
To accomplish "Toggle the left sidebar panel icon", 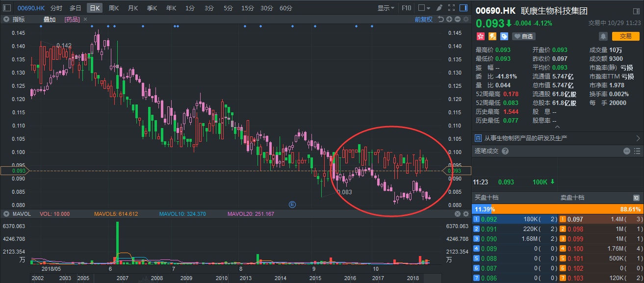I will point(7,8).
